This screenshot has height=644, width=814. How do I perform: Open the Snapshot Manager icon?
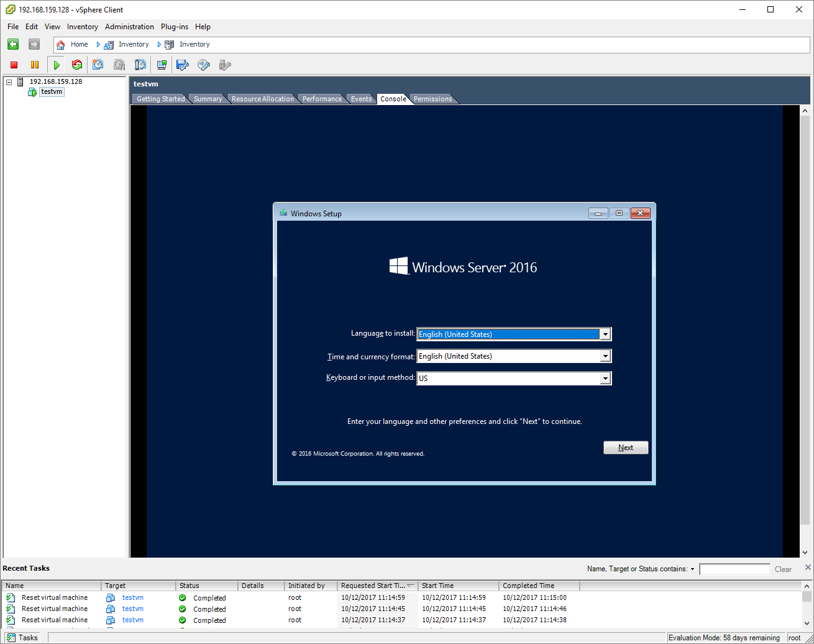click(x=140, y=65)
